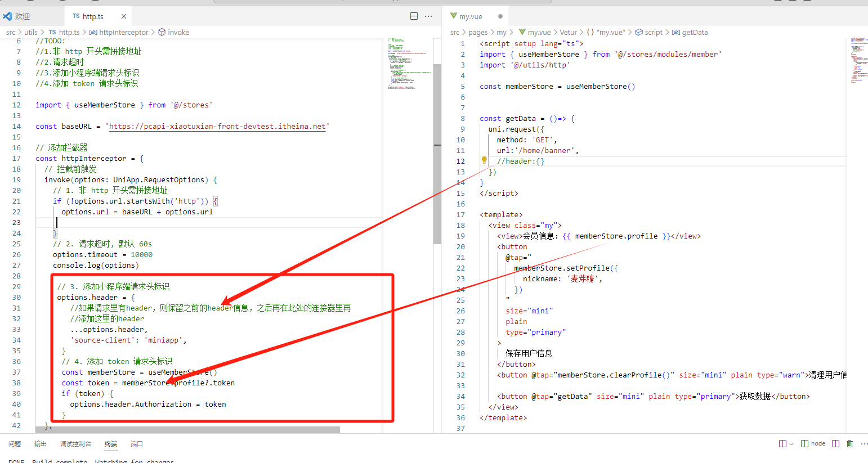The height and width of the screenshot is (463, 868).
Task: Open httpInterceptor breadcrumb symbol
Action: pyautogui.click(x=119, y=32)
